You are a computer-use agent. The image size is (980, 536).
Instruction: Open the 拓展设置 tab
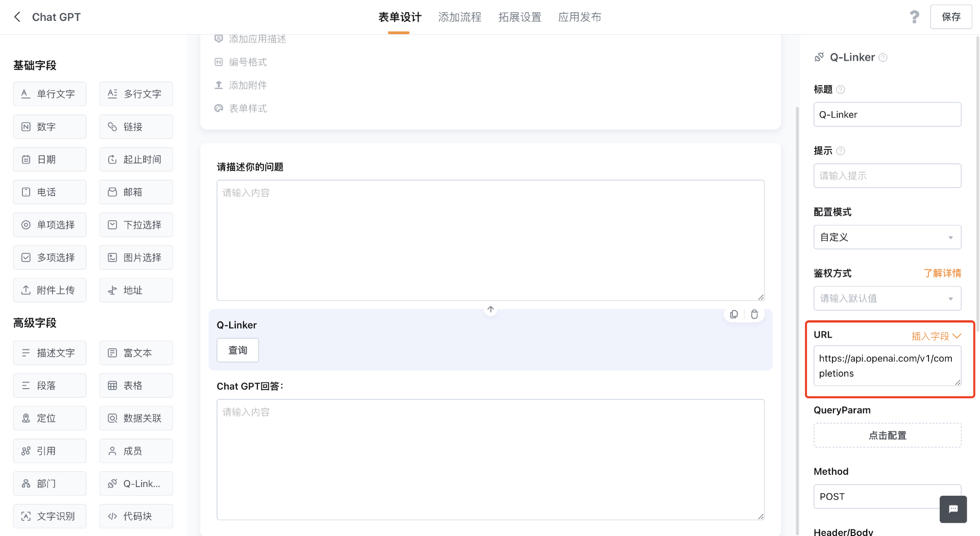(520, 17)
